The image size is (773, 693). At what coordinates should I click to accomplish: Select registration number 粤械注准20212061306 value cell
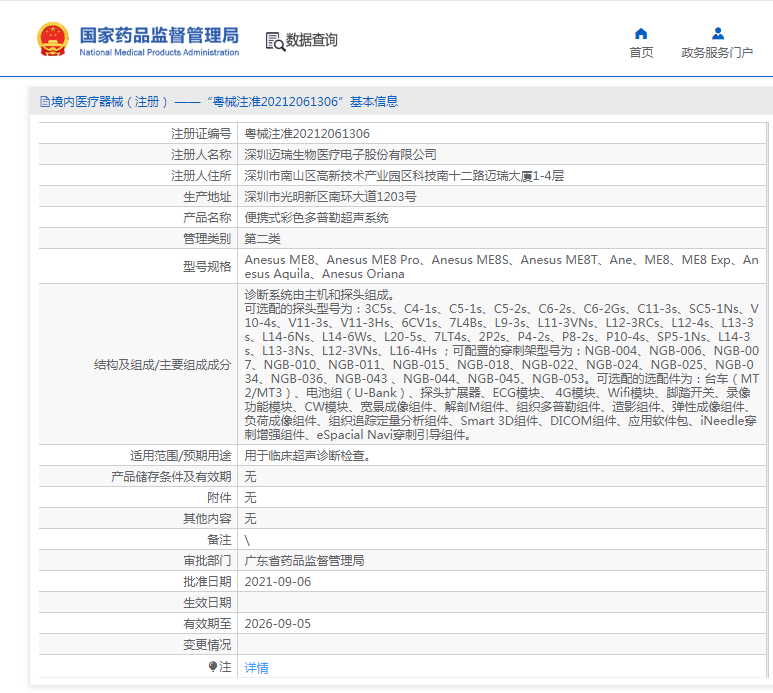pyautogui.click(x=307, y=134)
